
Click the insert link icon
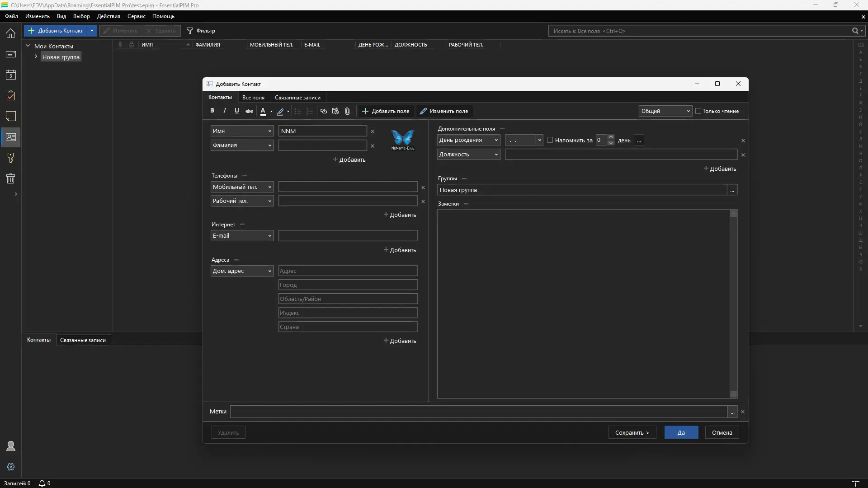[x=324, y=111]
